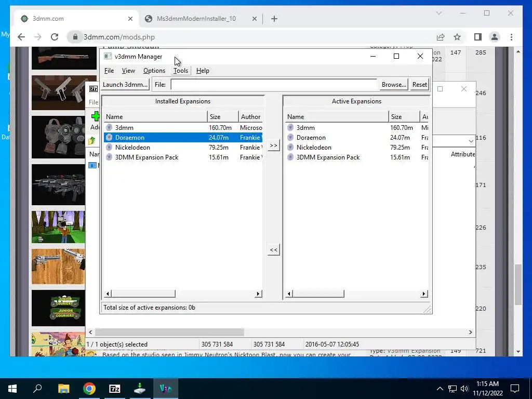Expand Chrome tab search chevron
Screen dimensions: 532x399
(x=438, y=13)
